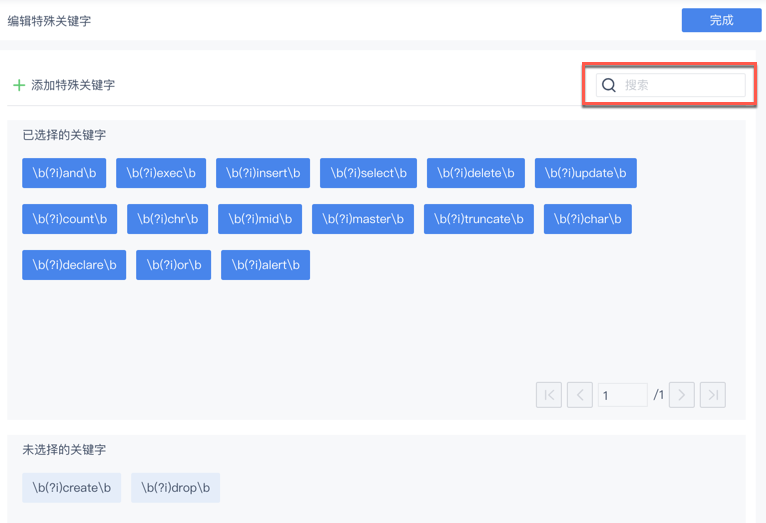Image resolution: width=766 pixels, height=523 pixels.
Task: Deselect the \b(?i)alert\b keyword tag
Action: tap(265, 265)
